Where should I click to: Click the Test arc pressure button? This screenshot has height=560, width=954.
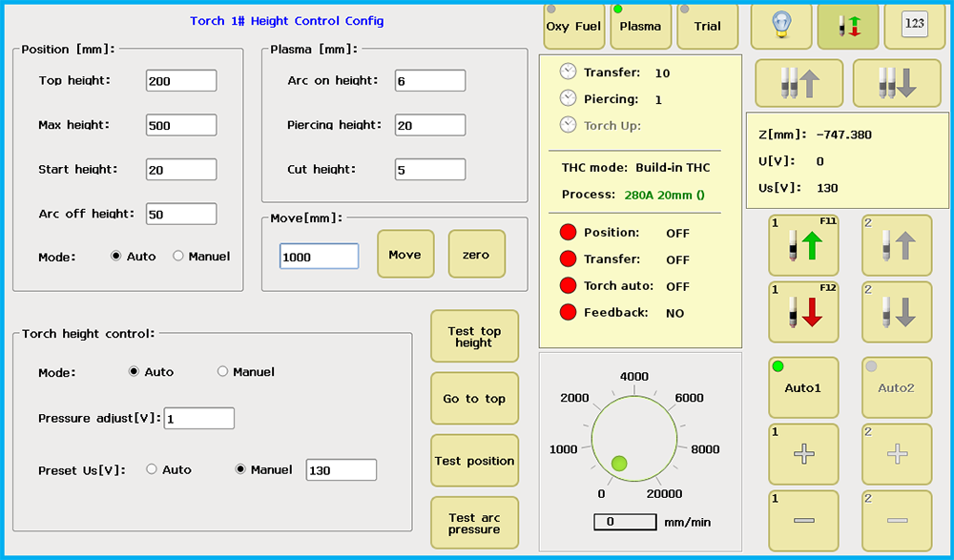click(x=474, y=523)
